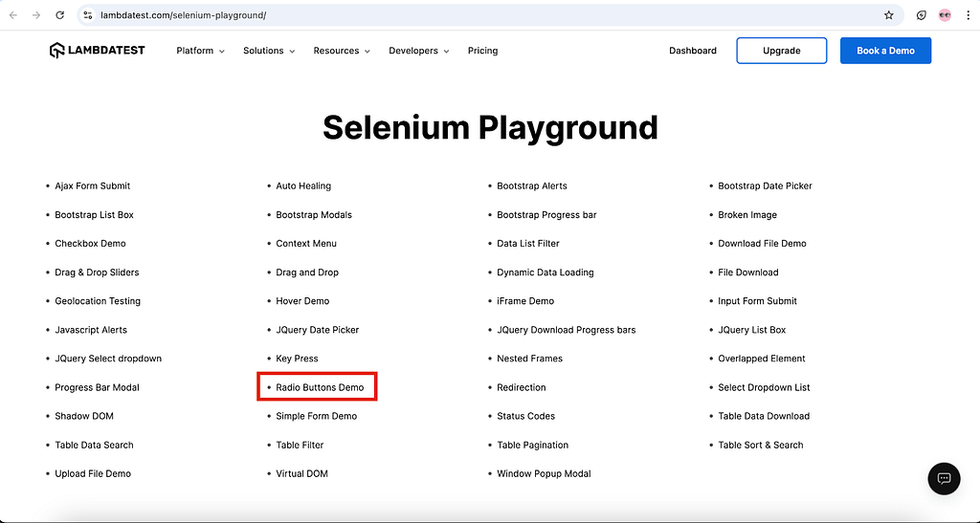Open the Drag & Drop Sliders link
The image size is (980, 523).
click(97, 272)
